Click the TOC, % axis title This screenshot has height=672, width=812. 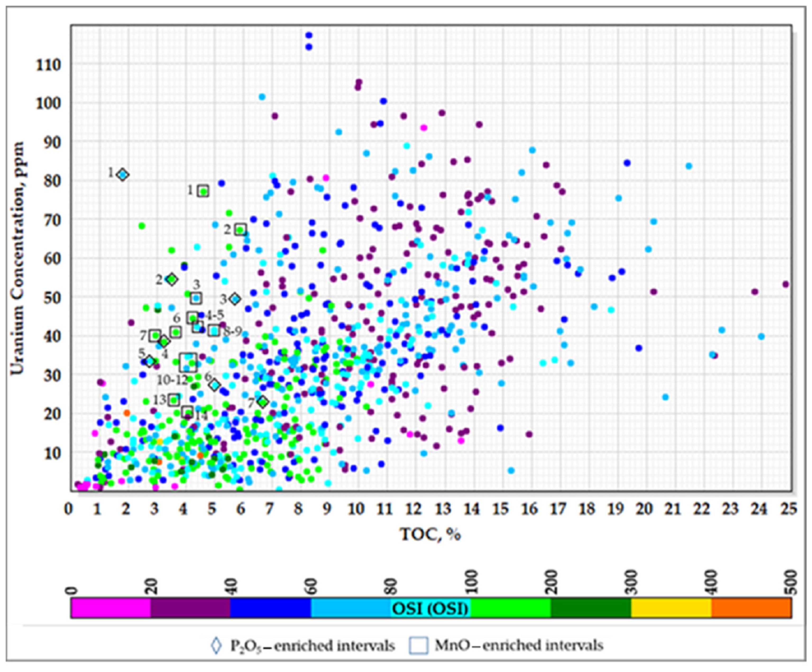point(430,534)
